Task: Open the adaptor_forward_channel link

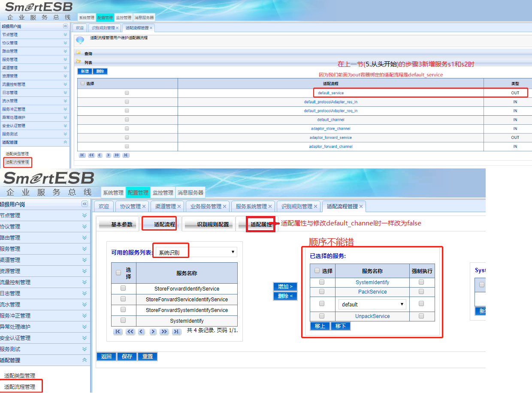Action: 330,147
